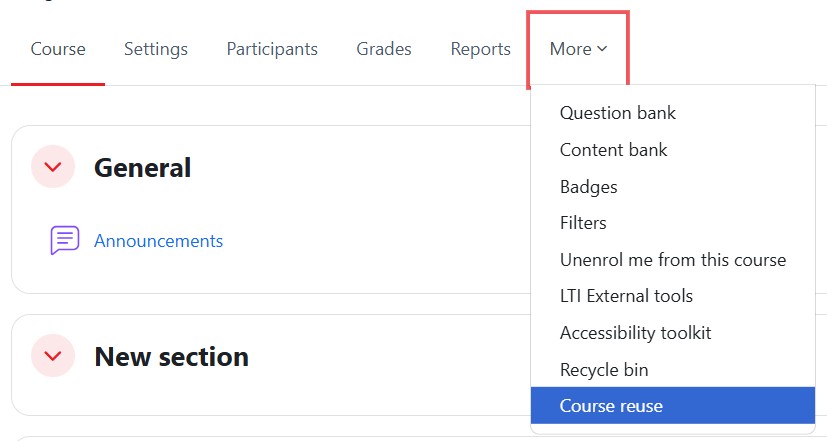Open LTI External tools menu item
The height and width of the screenshot is (441, 827).
point(626,296)
